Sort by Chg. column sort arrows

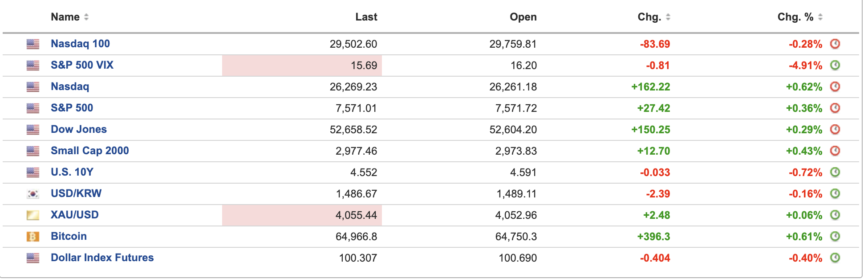click(x=668, y=17)
